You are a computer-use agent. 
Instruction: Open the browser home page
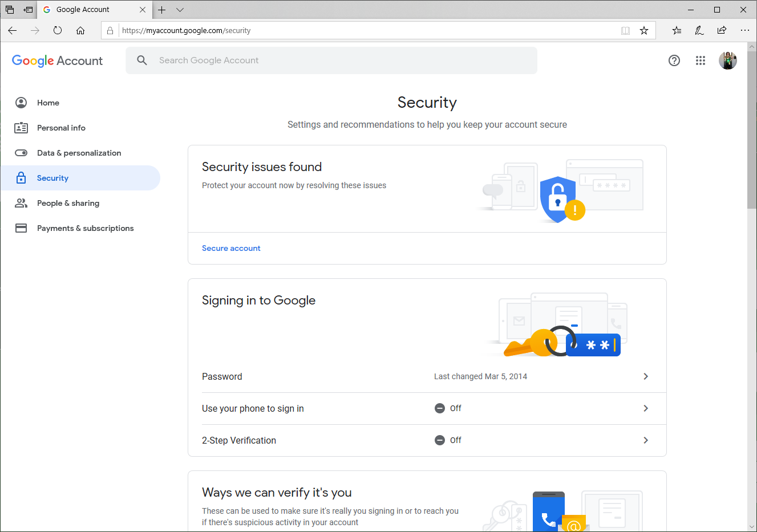click(80, 31)
